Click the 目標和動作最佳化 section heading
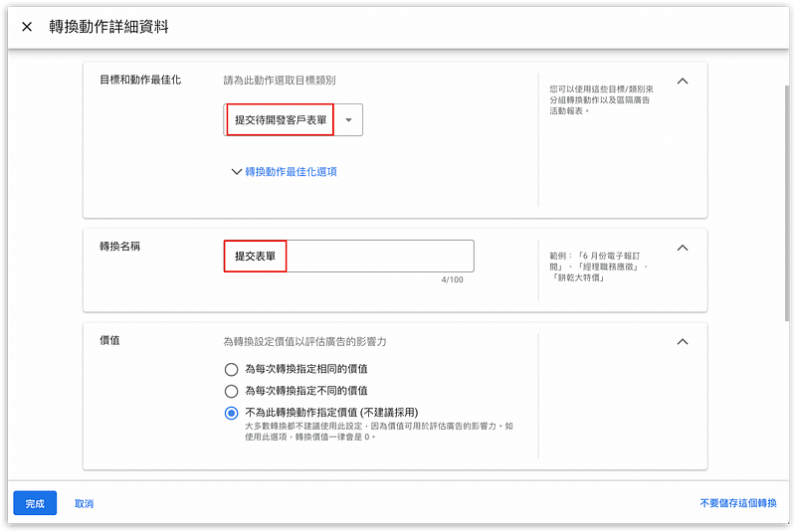 click(140, 80)
